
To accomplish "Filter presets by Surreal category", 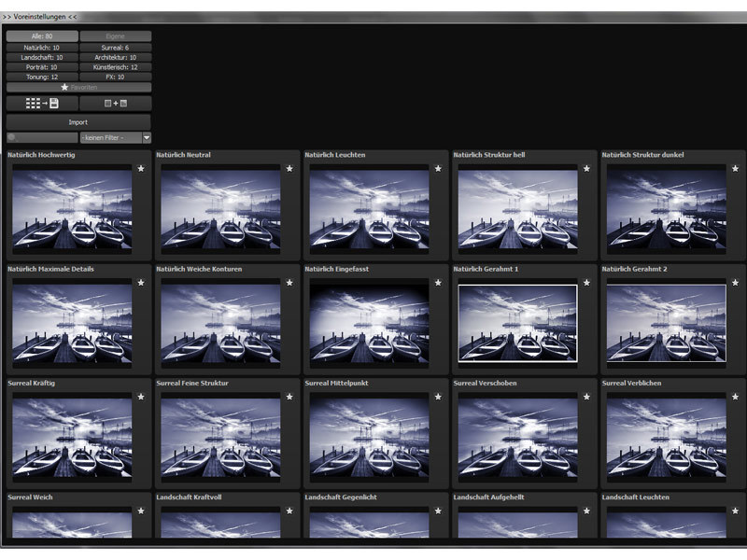I will [115, 48].
